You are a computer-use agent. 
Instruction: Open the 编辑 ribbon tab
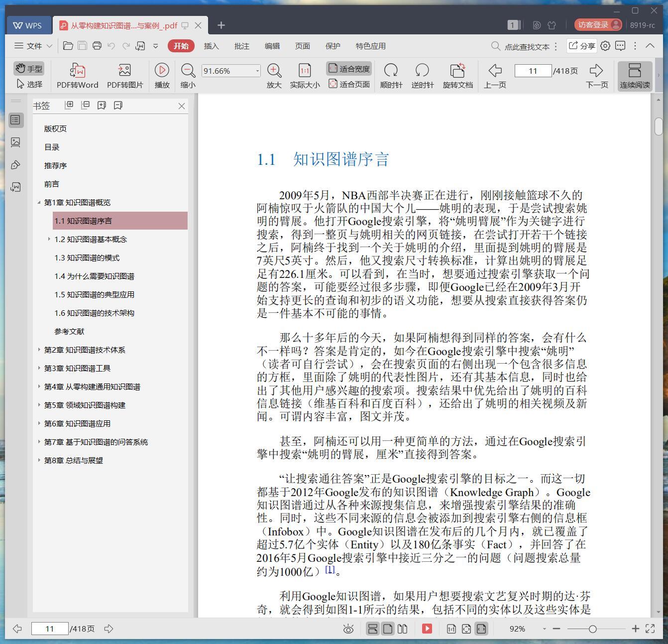(x=272, y=46)
